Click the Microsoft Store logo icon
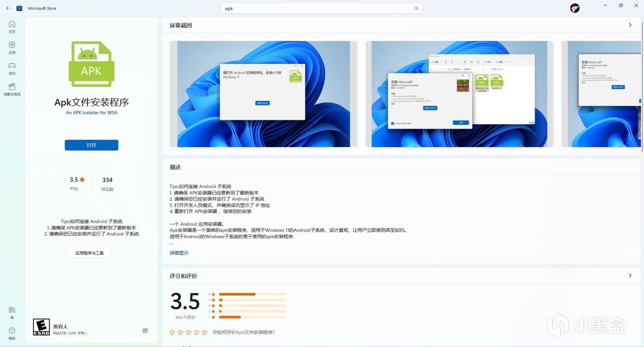The height and width of the screenshot is (347, 644). [x=19, y=8]
